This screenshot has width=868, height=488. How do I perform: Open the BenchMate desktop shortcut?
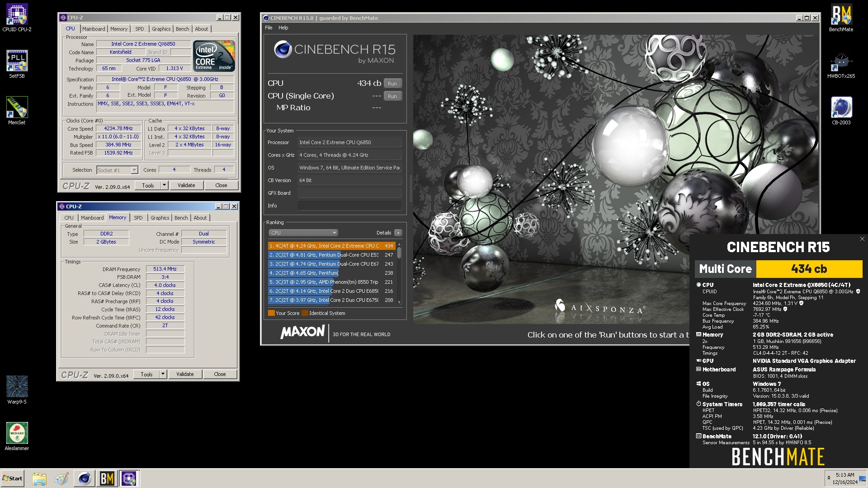841,18
